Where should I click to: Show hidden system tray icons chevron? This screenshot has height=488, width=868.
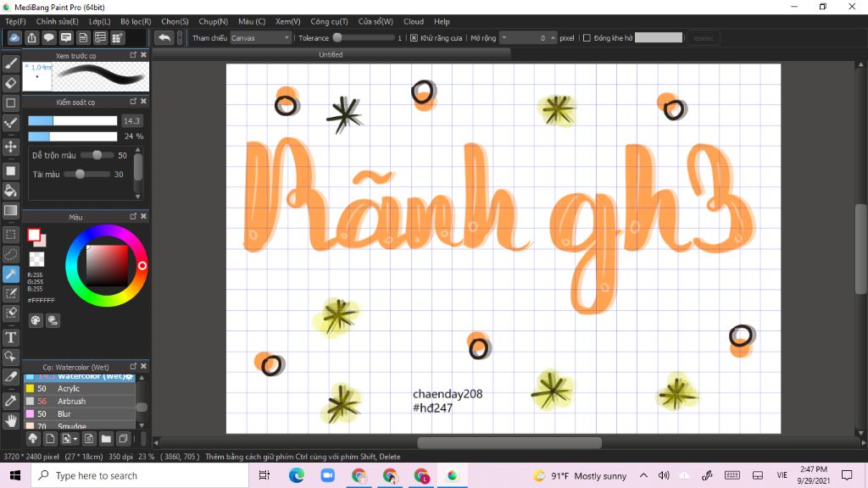pyautogui.click(x=643, y=475)
